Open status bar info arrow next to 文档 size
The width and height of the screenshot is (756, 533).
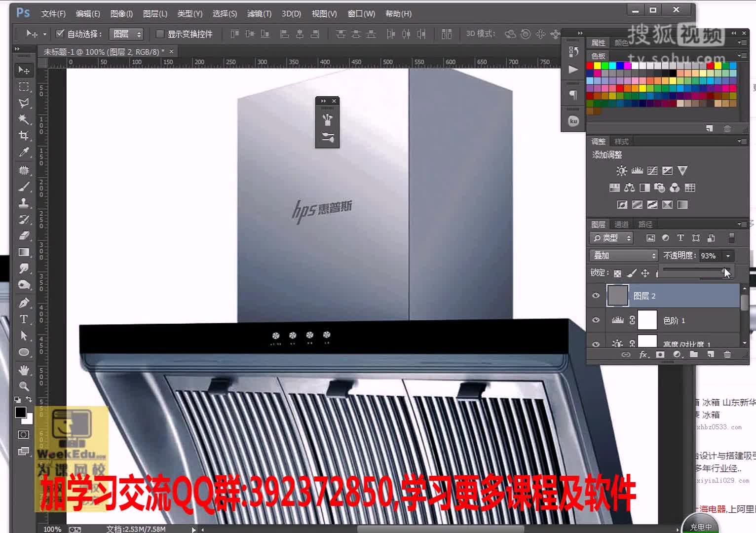click(x=193, y=529)
